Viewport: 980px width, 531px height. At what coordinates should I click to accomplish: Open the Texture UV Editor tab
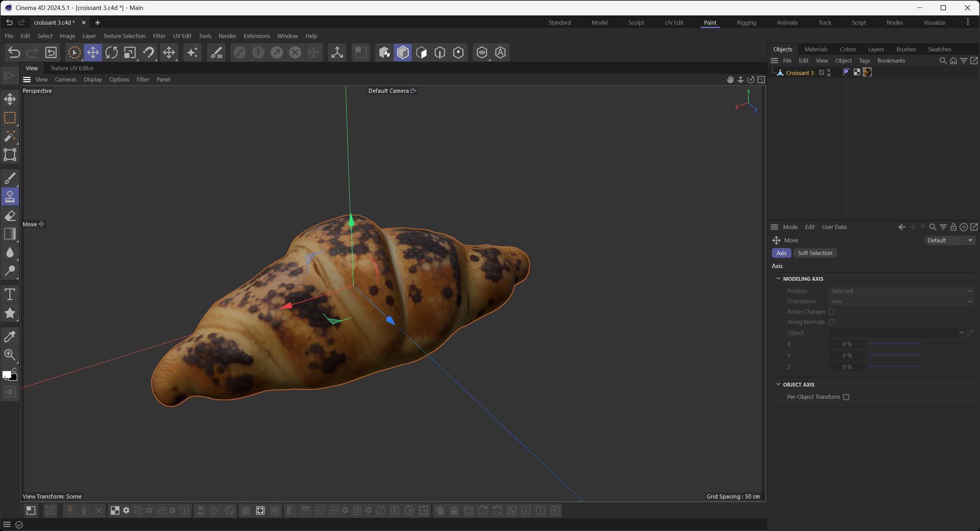(x=72, y=68)
